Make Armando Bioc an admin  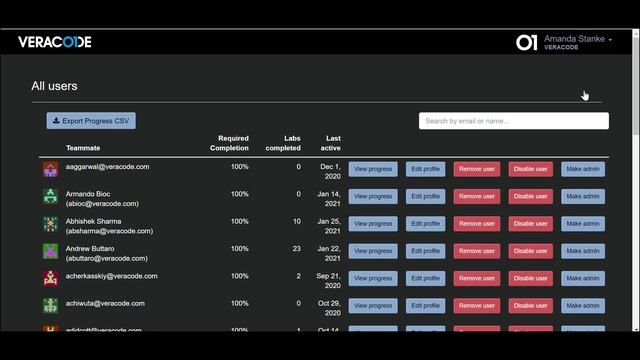tap(583, 196)
